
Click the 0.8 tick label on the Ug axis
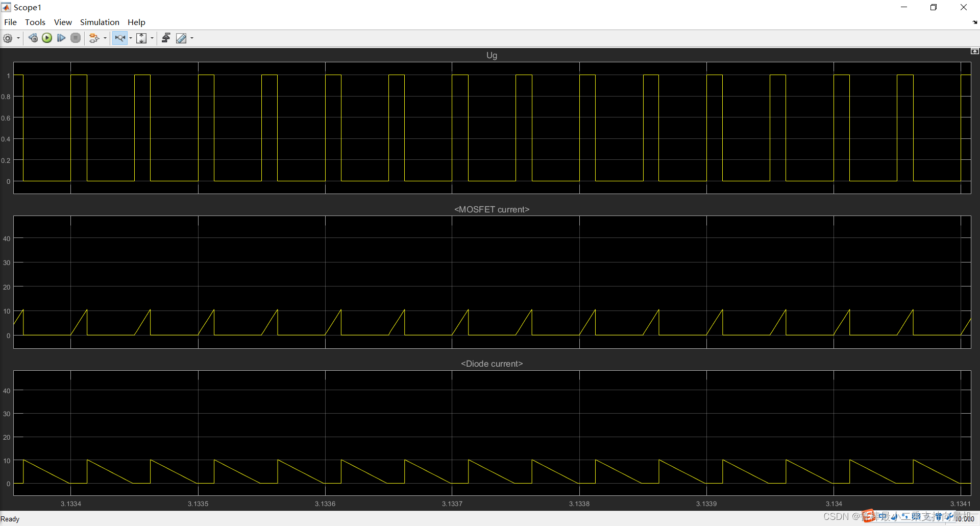[x=6, y=97]
